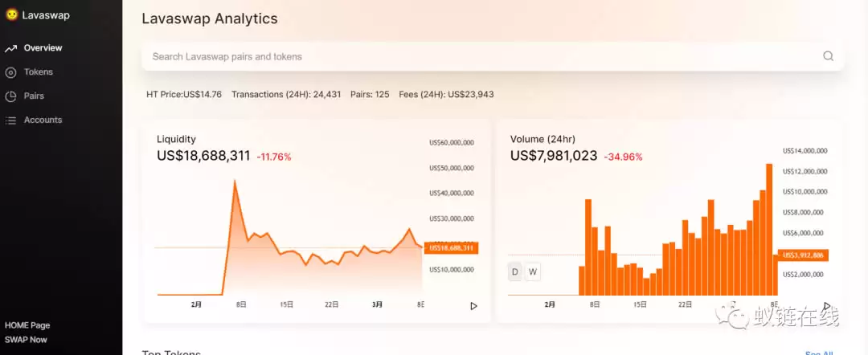Click the Liquidity chart peak near 8日
The width and height of the screenshot is (868, 355).
[235, 181]
